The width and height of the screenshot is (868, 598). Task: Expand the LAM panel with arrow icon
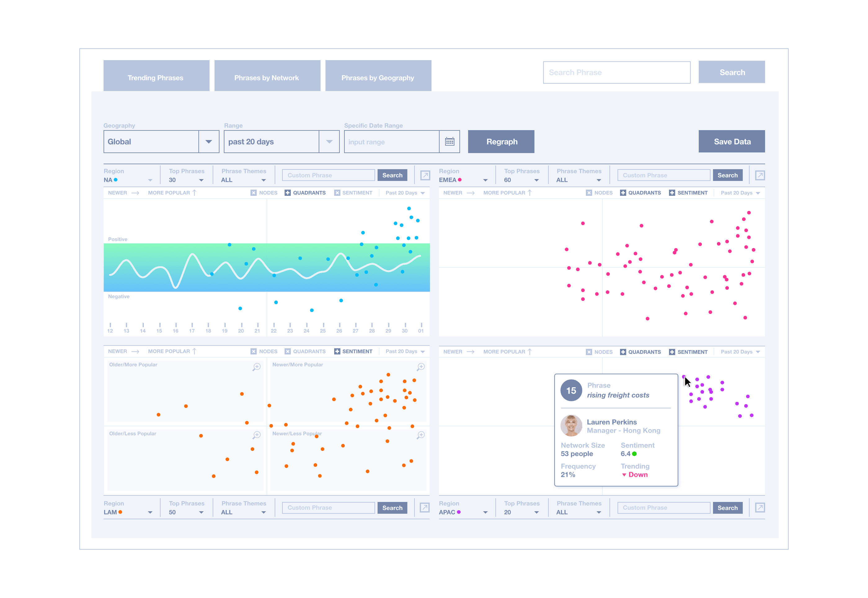point(425,507)
